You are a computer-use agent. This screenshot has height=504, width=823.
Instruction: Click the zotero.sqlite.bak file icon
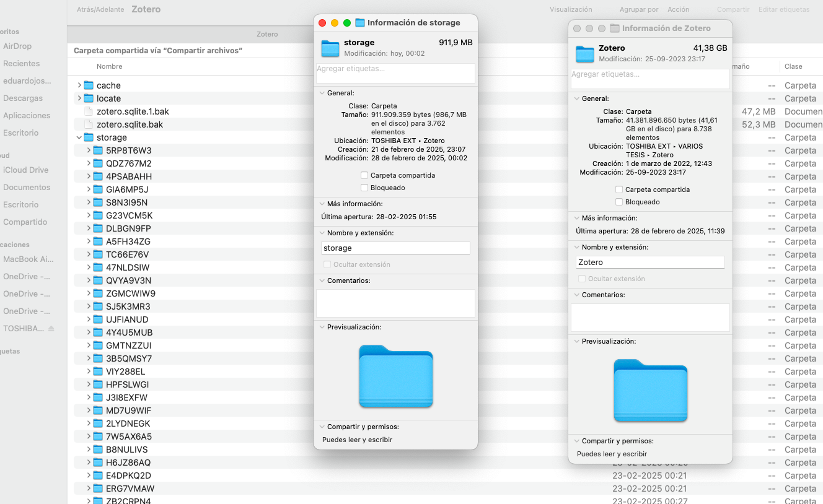[x=88, y=124]
